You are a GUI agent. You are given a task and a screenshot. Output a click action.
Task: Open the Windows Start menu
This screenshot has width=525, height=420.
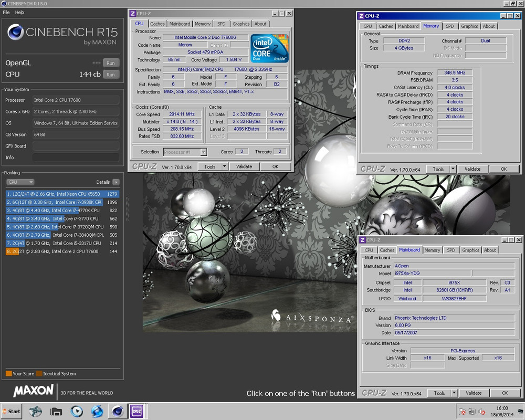point(12,411)
